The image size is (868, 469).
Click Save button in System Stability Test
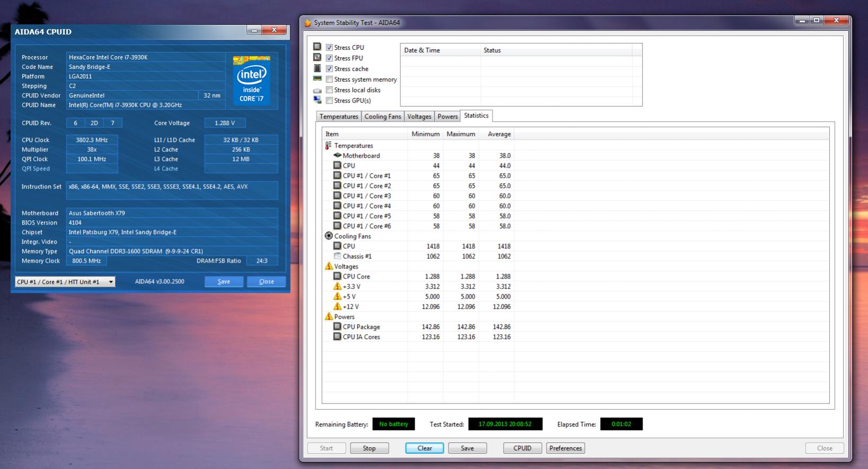coord(467,448)
